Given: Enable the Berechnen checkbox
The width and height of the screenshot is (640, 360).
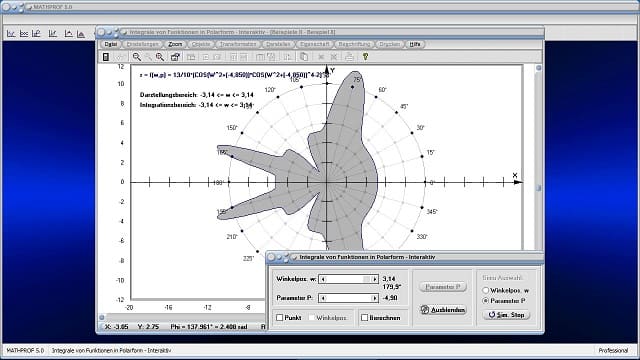Looking at the screenshot, I should (364, 318).
